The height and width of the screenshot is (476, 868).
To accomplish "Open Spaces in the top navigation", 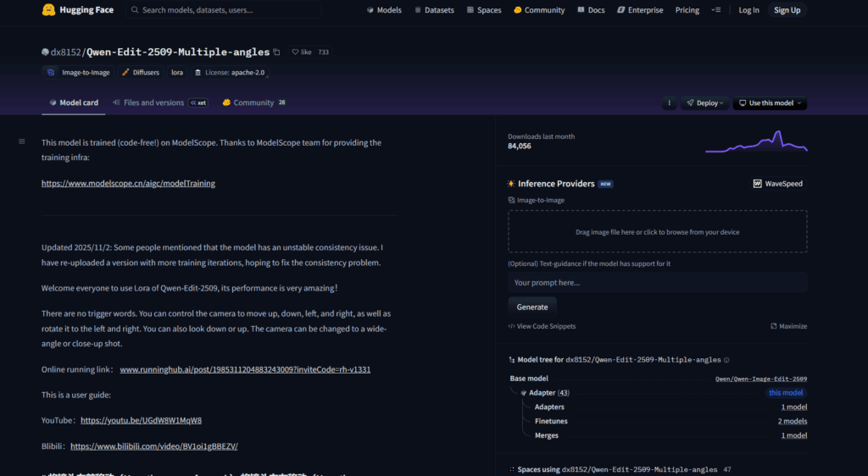I will (x=484, y=10).
